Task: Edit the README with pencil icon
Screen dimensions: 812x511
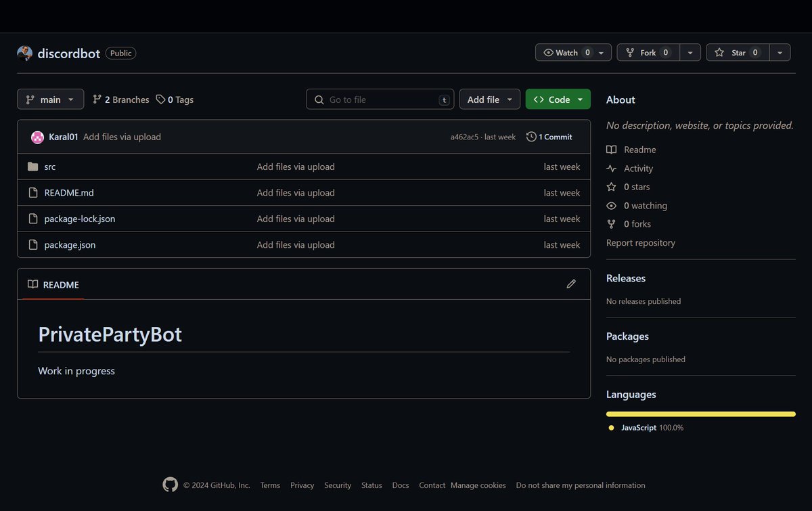Action: (571, 284)
